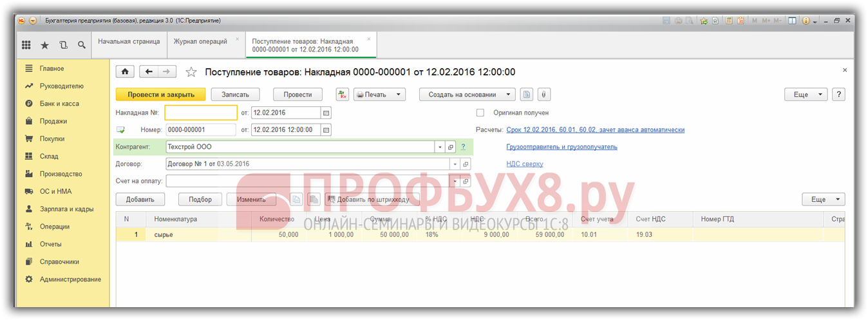
Task: Switch to the Журнал операций tab
Action: coord(200,42)
